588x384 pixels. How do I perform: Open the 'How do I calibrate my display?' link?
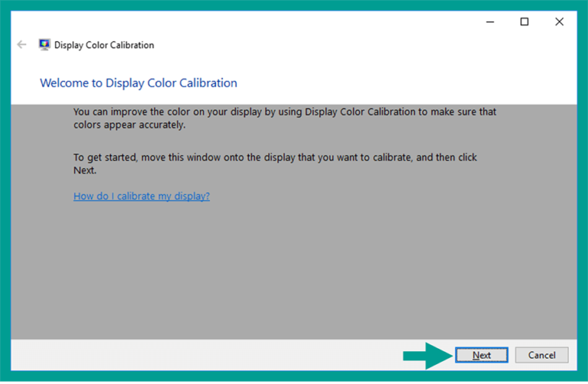point(142,196)
